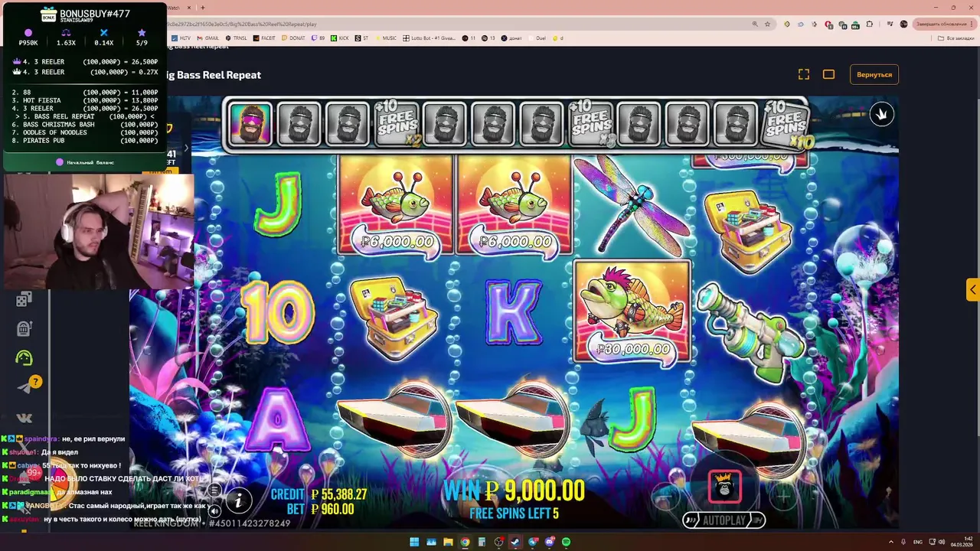The width and height of the screenshot is (980, 551).
Task: Open Lotto Bot bookmark
Action: 430,37
